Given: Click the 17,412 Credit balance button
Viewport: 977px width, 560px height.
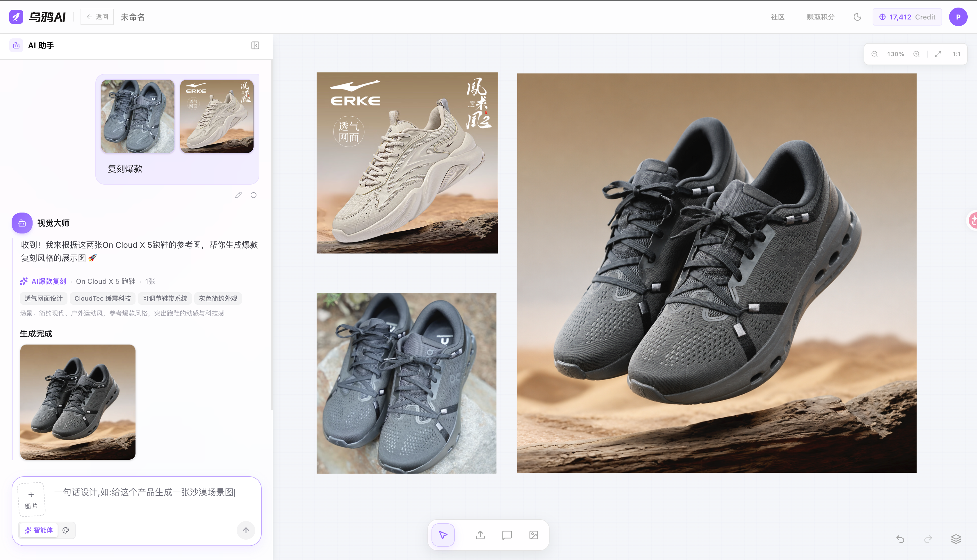Looking at the screenshot, I should point(907,17).
